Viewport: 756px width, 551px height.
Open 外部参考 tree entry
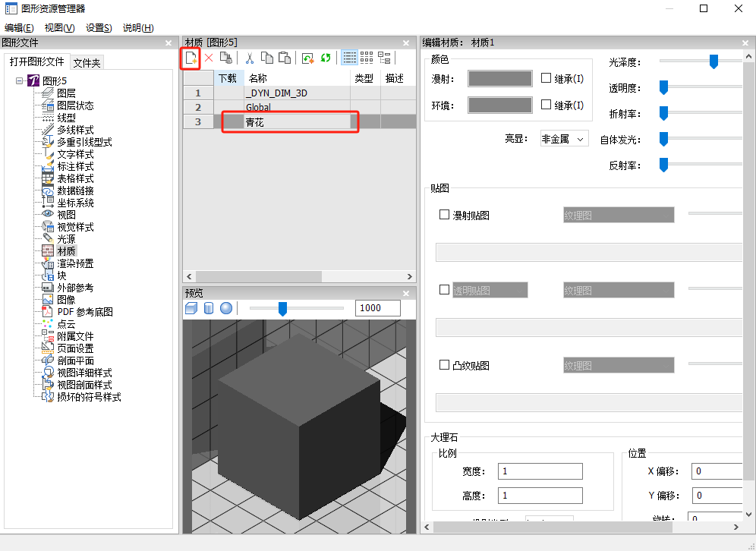pos(75,288)
